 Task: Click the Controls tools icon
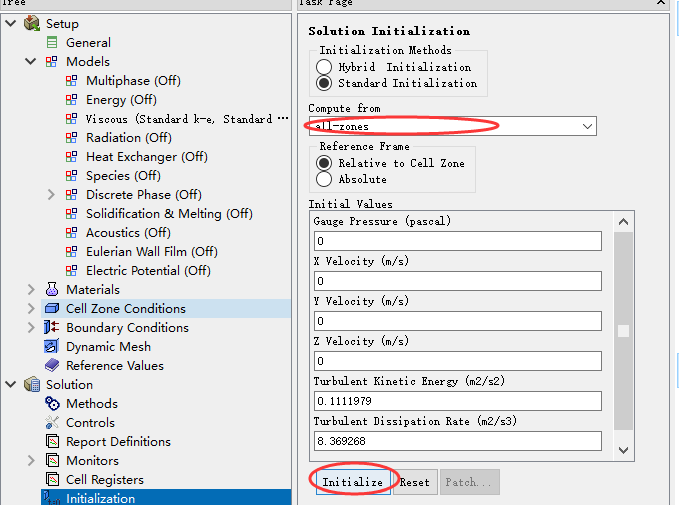click(52, 422)
